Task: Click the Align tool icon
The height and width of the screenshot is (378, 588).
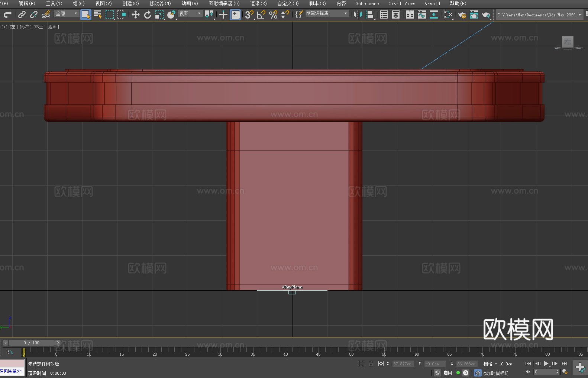Action: pyautogui.click(x=370, y=14)
